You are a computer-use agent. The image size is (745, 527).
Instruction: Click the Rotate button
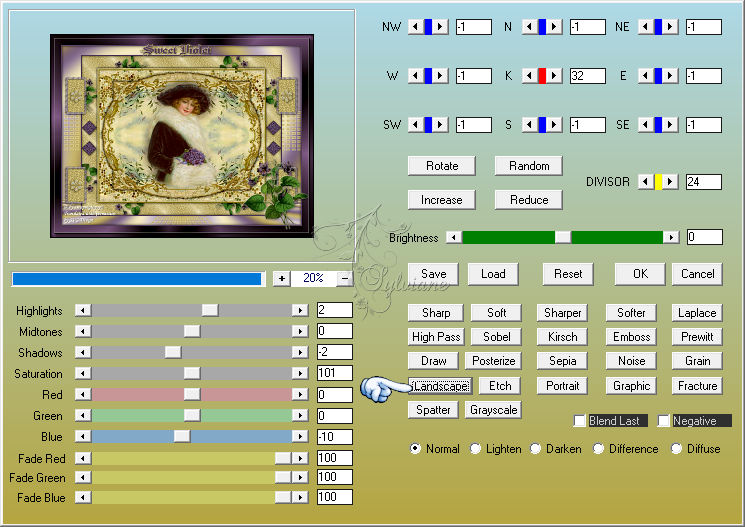(x=442, y=166)
